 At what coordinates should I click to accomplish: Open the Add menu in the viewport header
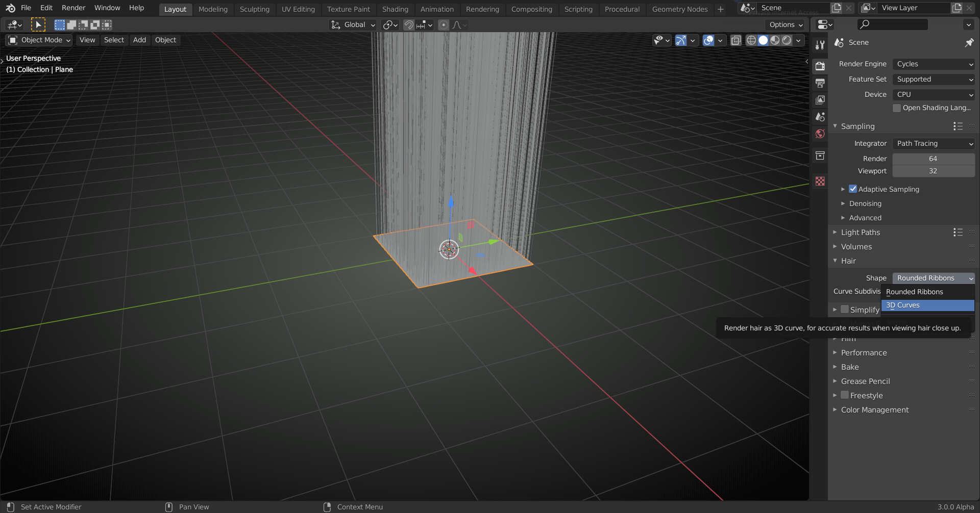coord(139,40)
